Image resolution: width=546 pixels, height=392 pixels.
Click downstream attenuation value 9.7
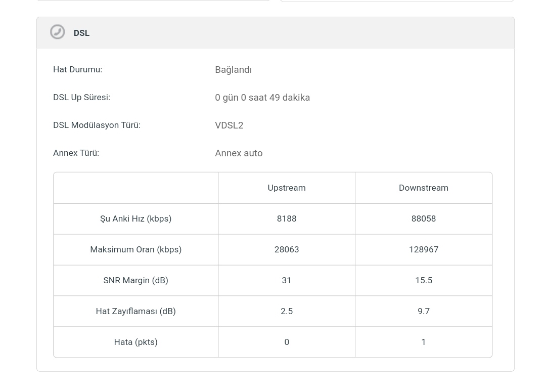[x=424, y=311]
